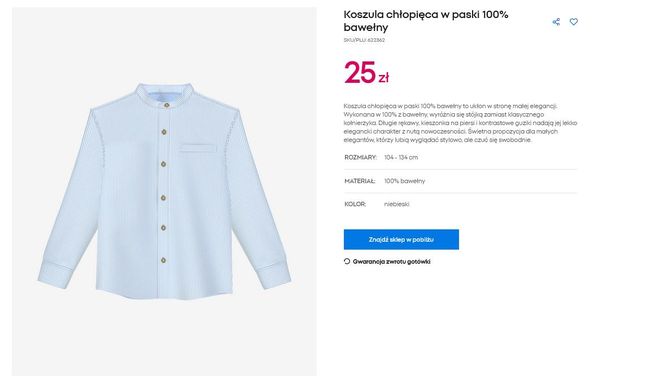Viewport: 664px width, 386px height.
Task: Click the SKU/PLU number text
Action: 364,40
